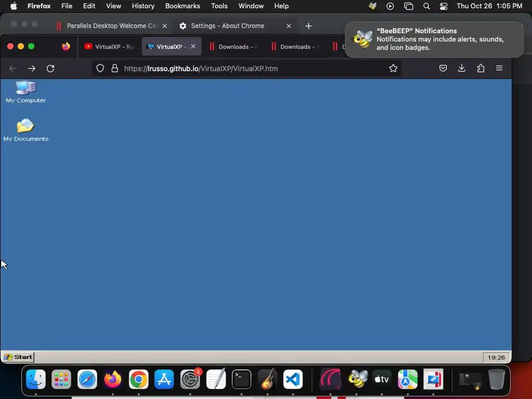The image size is (532, 399).
Task: Switch to the first Downloads tab
Action: 233,46
